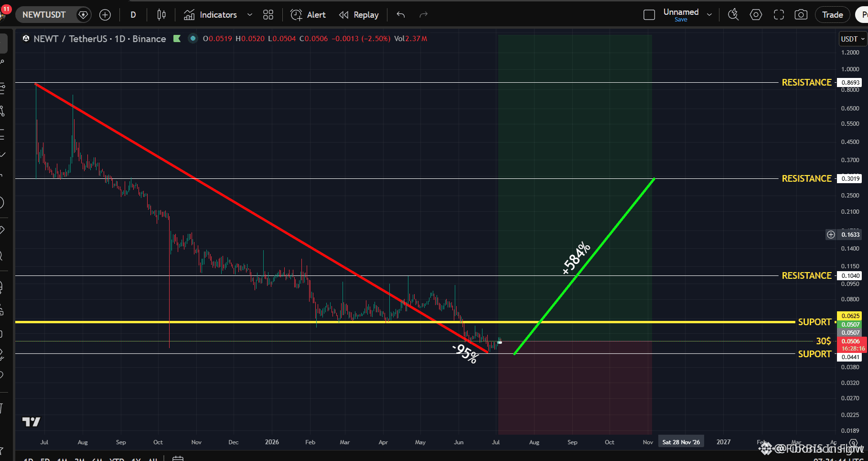Image resolution: width=868 pixels, height=461 pixels.
Task: Open the indicator templates grid icon
Action: coord(268,15)
